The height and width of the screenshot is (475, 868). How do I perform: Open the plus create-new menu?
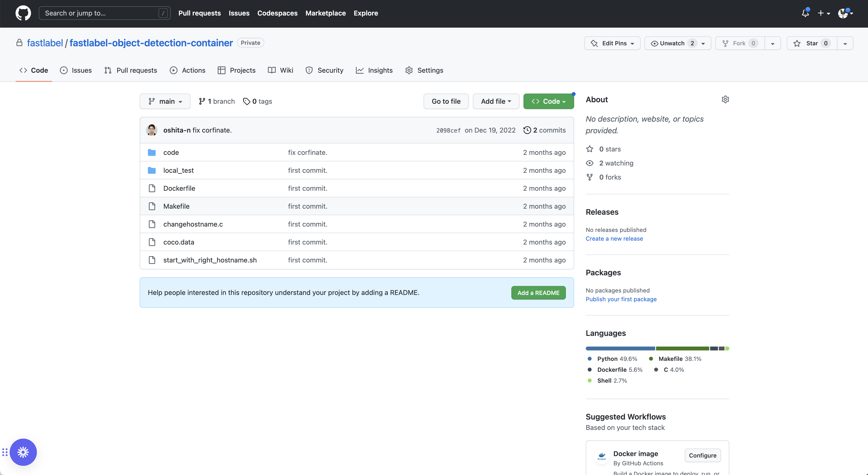click(824, 13)
